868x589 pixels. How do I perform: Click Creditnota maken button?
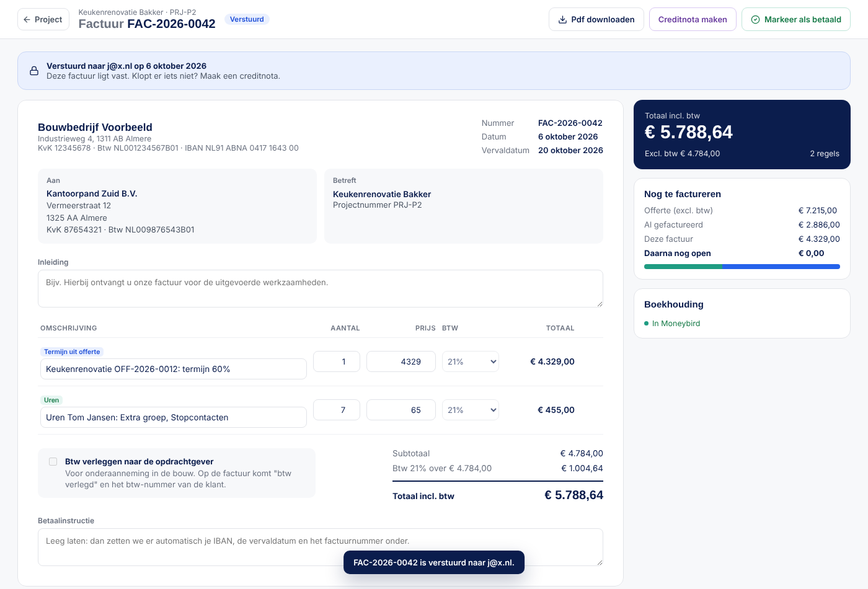(x=693, y=20)
